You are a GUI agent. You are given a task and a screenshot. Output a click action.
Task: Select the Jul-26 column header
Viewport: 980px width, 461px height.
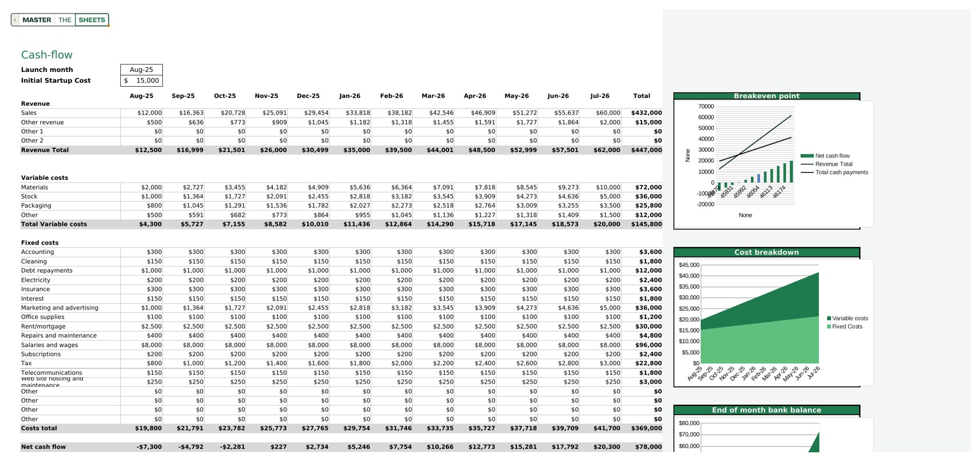tap(600, 96)
